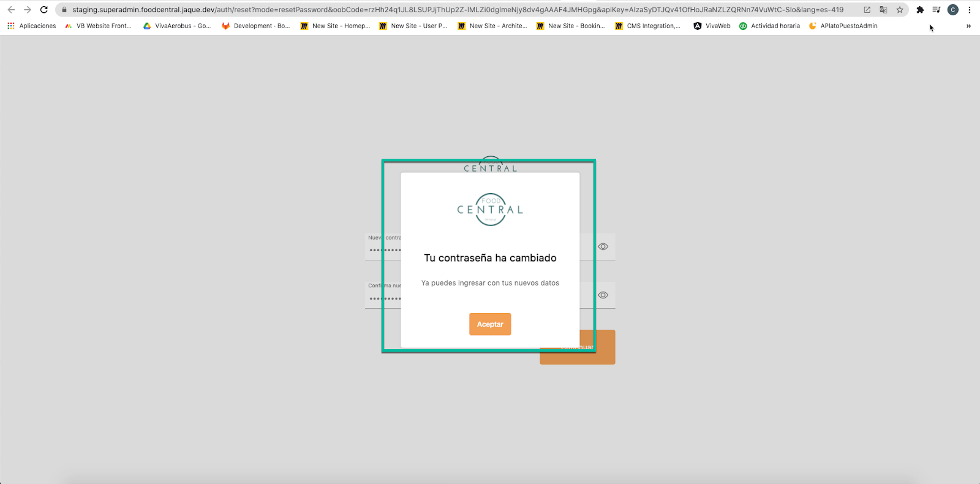Open VivaAerobus Google Drive bookmark

[x=177, y=26]
